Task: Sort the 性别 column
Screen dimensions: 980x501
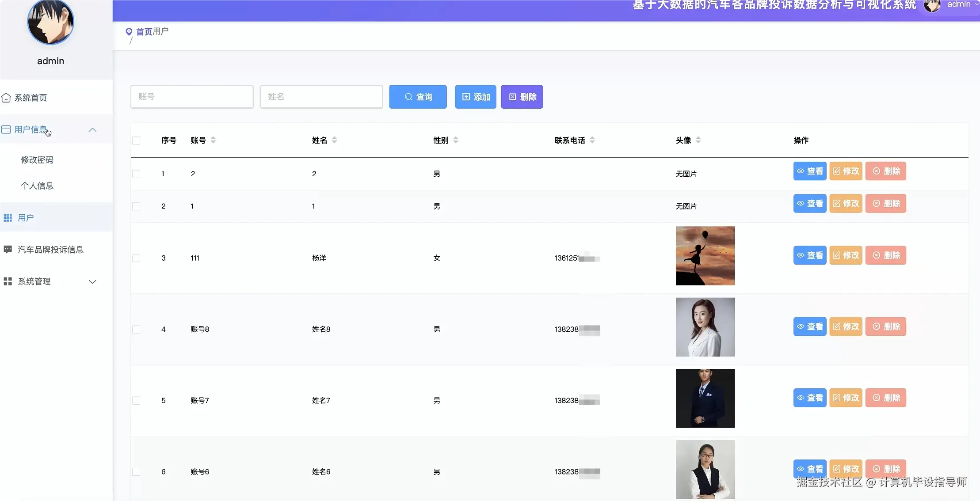Action: pyautogui.click(x=456, y=140)
